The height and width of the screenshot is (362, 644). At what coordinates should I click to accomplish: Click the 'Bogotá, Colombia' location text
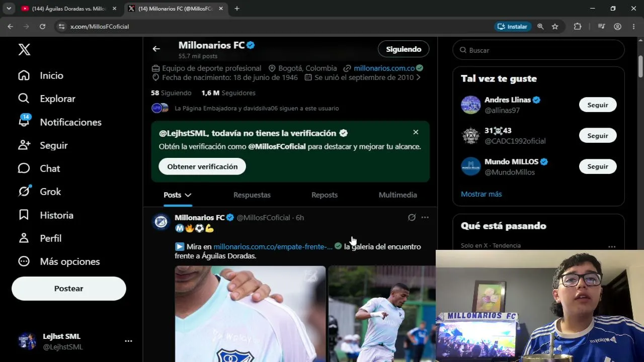(307, 68)
